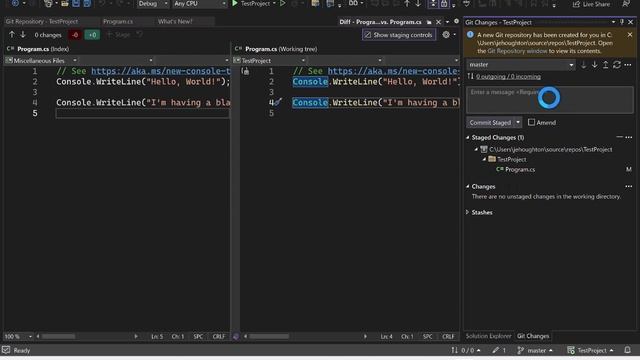Click screwdriver quick action on line 4
The height and width of the screenshot is (360, 640).
click(x=278, y=102)
